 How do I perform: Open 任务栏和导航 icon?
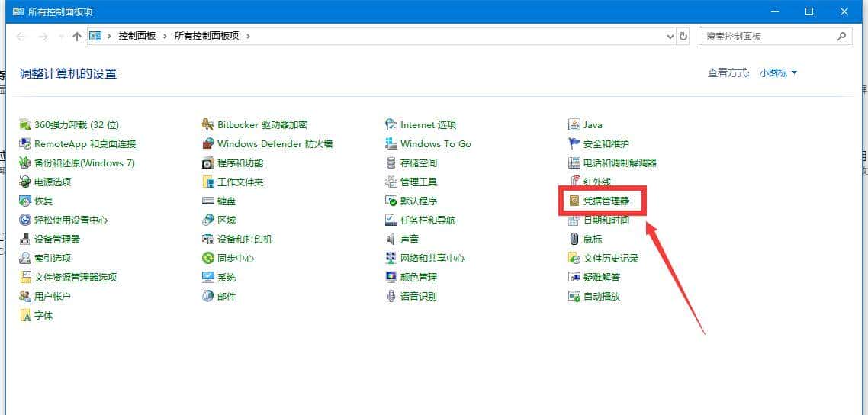coord(391,220)
